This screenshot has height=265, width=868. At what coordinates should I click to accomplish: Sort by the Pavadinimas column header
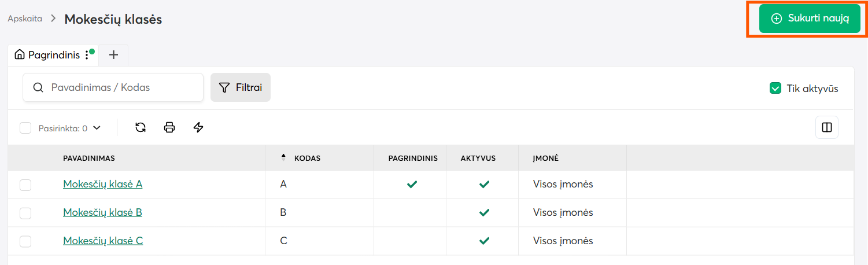click(89, 158)
